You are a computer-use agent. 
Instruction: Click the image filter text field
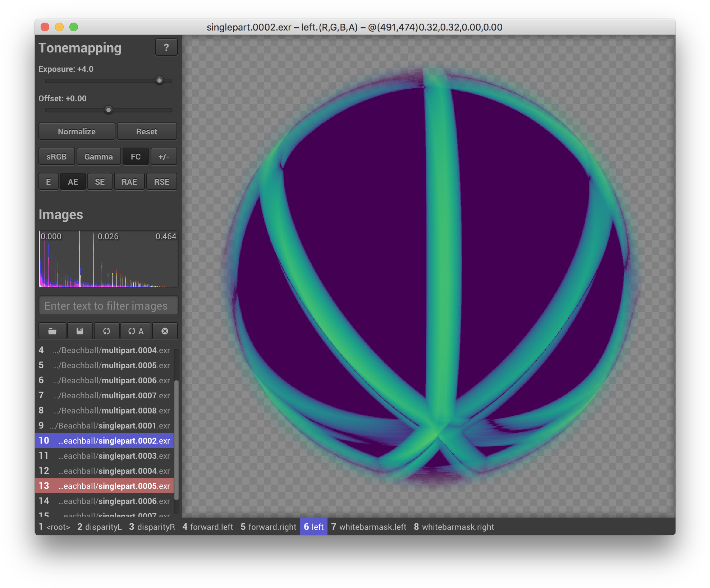click(x=108, y=306)
